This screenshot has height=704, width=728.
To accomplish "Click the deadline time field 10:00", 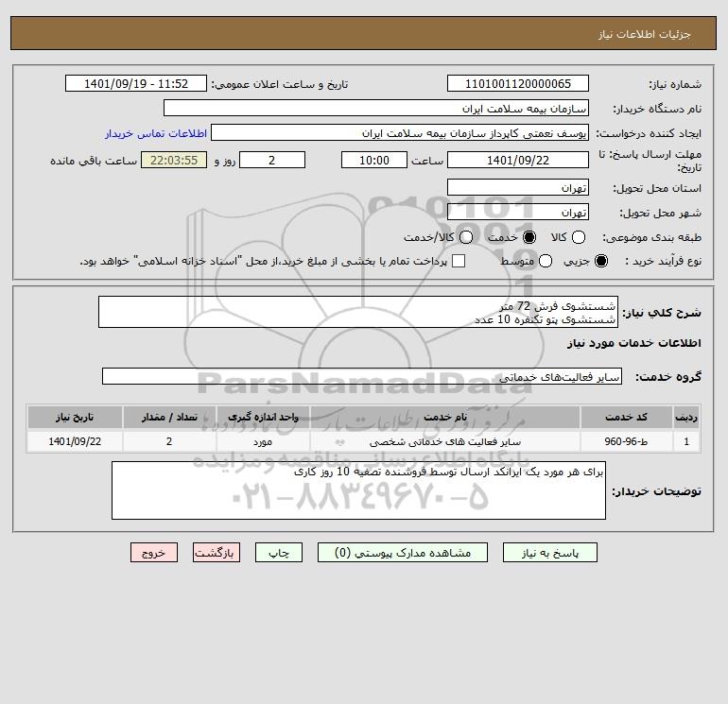I will pos(374,161).
